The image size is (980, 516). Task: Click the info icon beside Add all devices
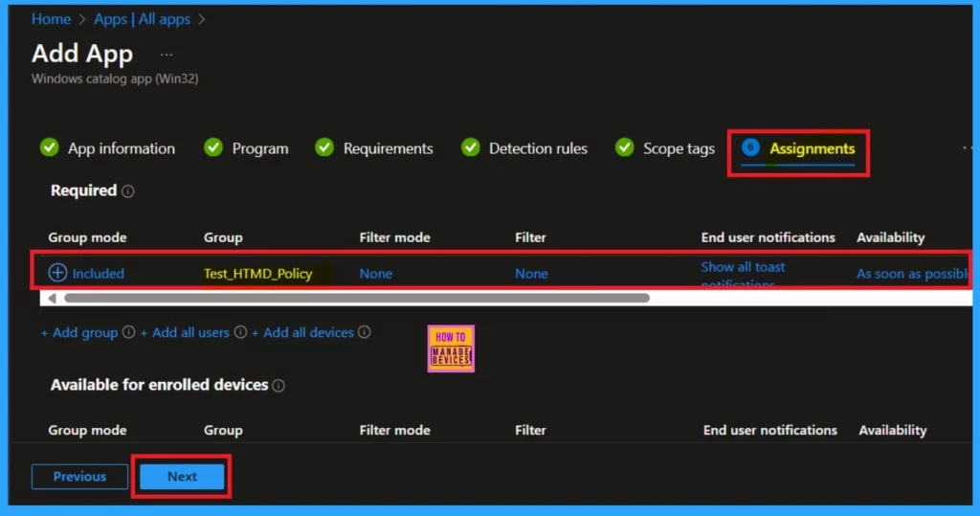click(365, 333)
